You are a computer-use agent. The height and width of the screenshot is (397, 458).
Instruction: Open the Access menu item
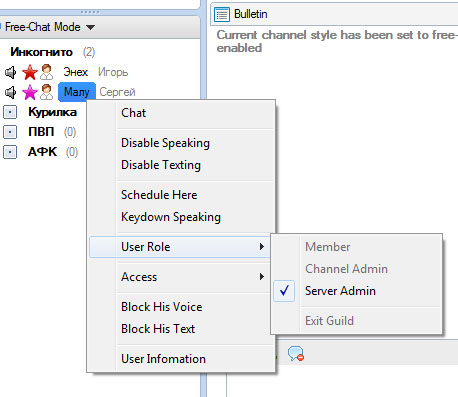(181, 277)
